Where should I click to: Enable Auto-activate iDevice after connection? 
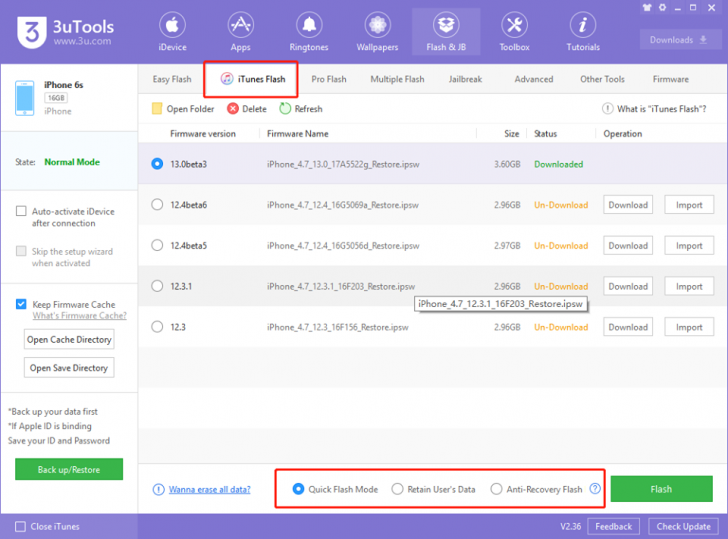coord(21,211)
